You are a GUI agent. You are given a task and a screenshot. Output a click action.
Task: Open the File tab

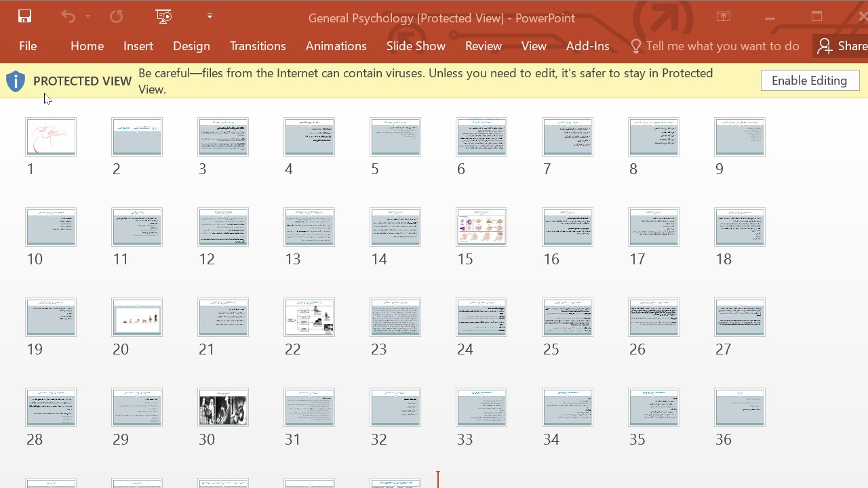[x=28, y=46]
